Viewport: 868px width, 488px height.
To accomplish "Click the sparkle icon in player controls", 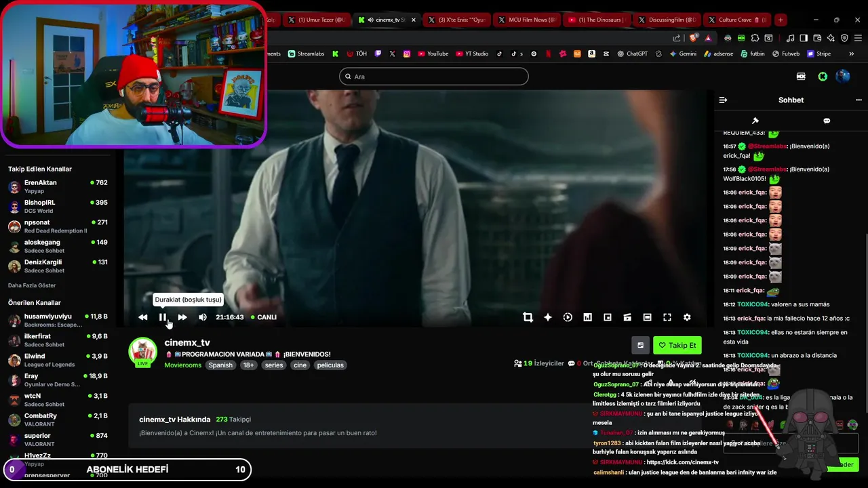I will (x=548, y=317).
